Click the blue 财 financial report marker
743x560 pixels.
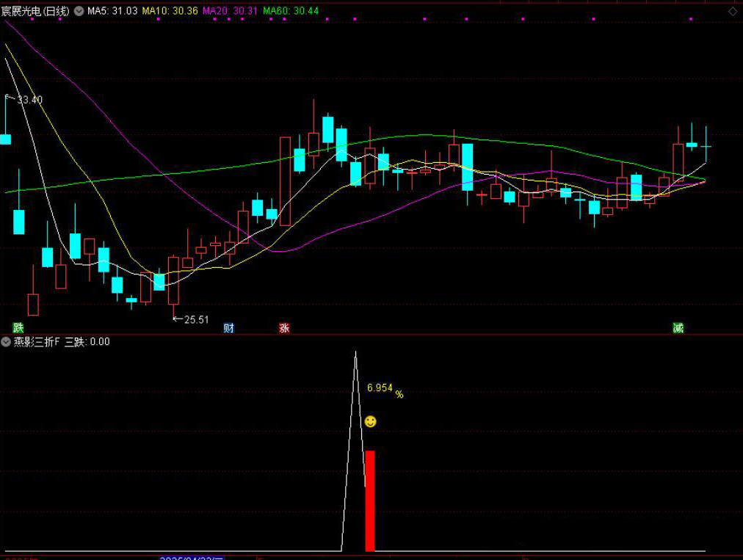coord(229,328)
